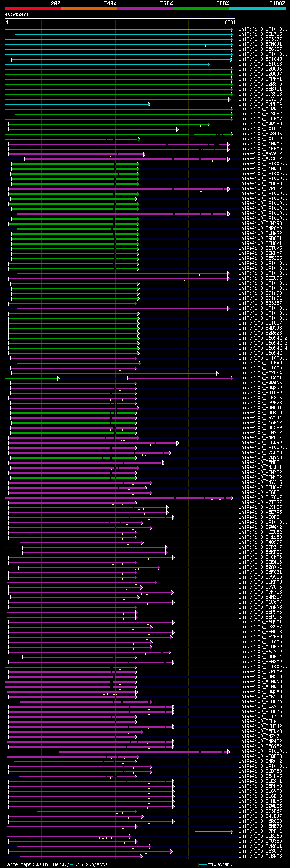Click the cyan =100char. scale legend
290x868 pixels.
216,865
